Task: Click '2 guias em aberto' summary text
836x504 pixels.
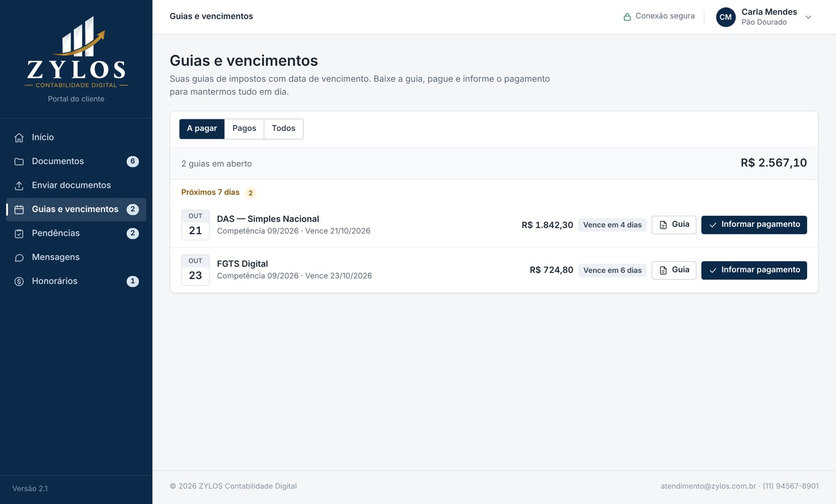Action: tap(216, 164)
